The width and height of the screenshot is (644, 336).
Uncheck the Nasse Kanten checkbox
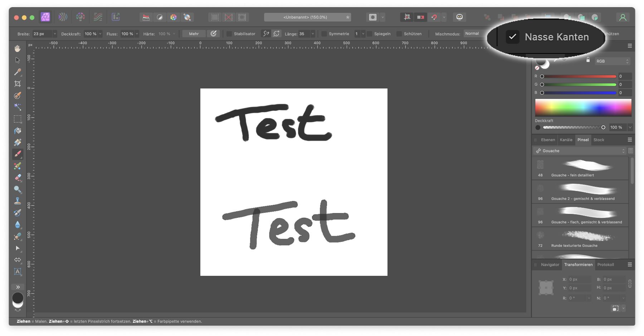point(512,37)
